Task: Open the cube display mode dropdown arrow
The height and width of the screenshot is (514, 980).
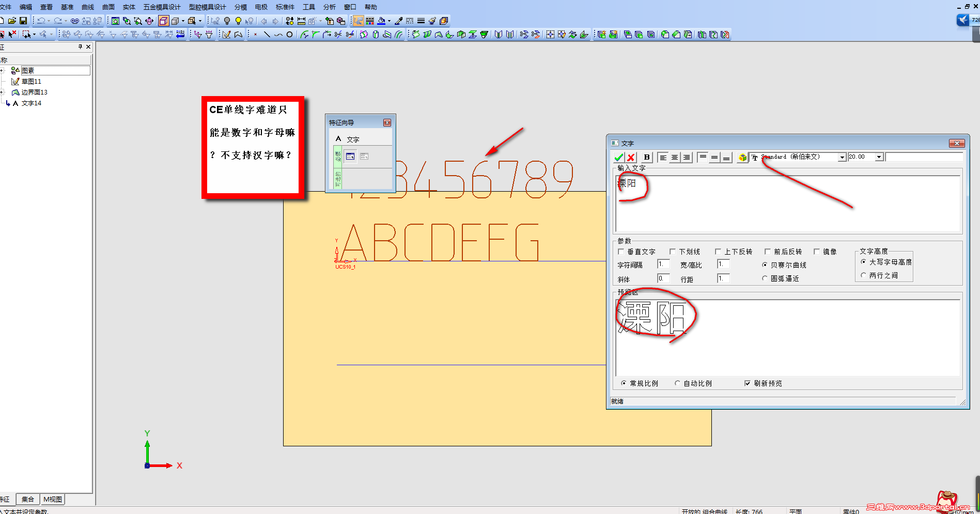Action: coord(183,21)
